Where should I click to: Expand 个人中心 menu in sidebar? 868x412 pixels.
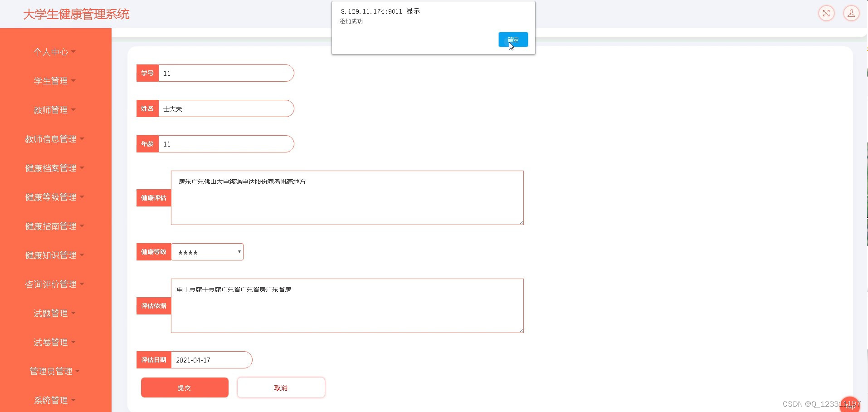55,52
